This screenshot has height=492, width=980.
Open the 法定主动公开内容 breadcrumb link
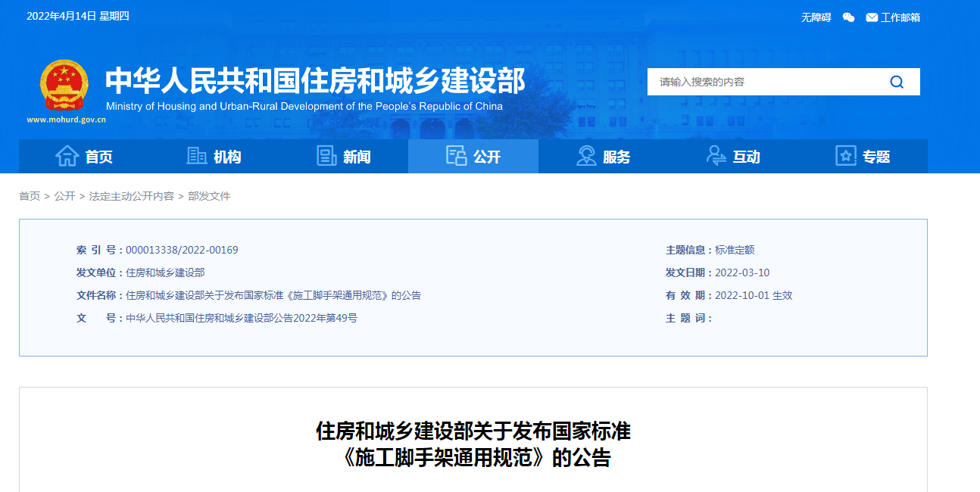pyautogui.click(x=131, y=196)
